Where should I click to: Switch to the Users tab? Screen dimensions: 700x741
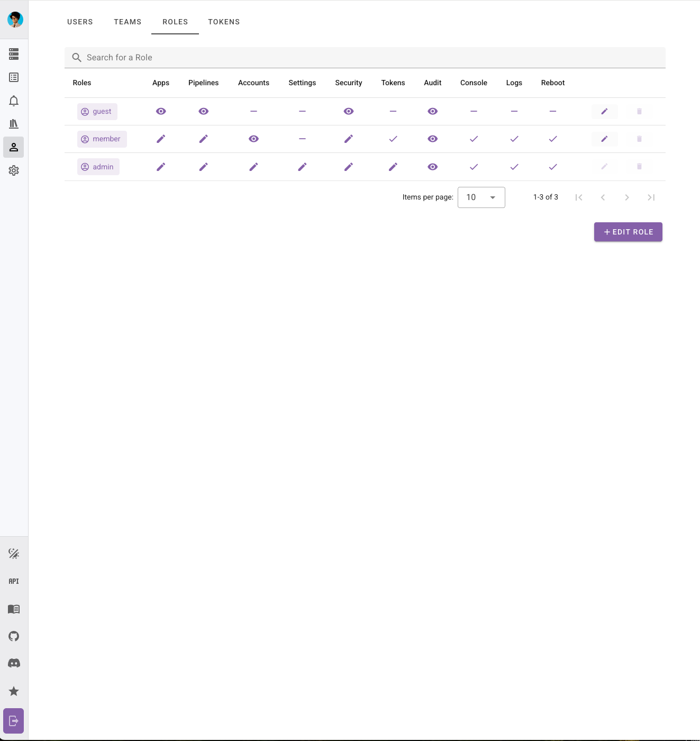click(x=80, y=22)
